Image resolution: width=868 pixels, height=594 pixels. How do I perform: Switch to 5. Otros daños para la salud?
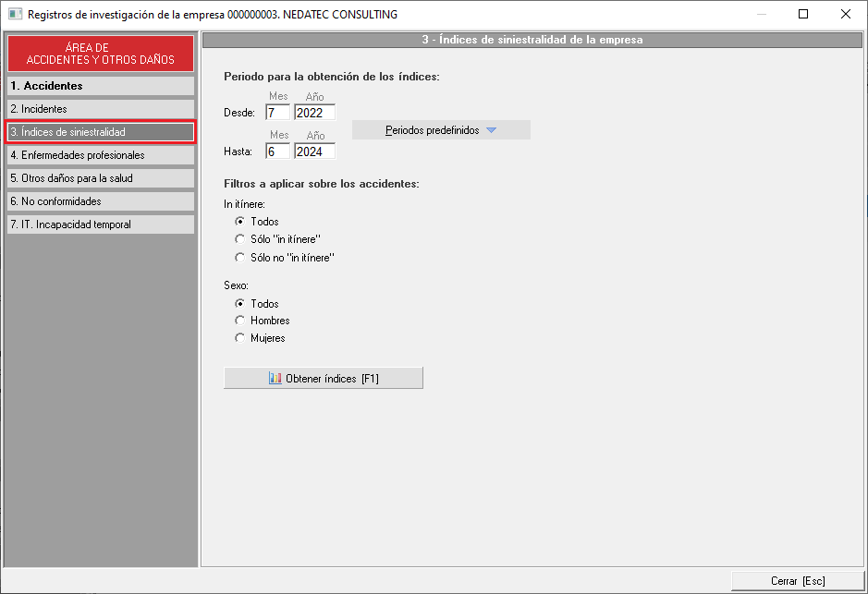101,178
